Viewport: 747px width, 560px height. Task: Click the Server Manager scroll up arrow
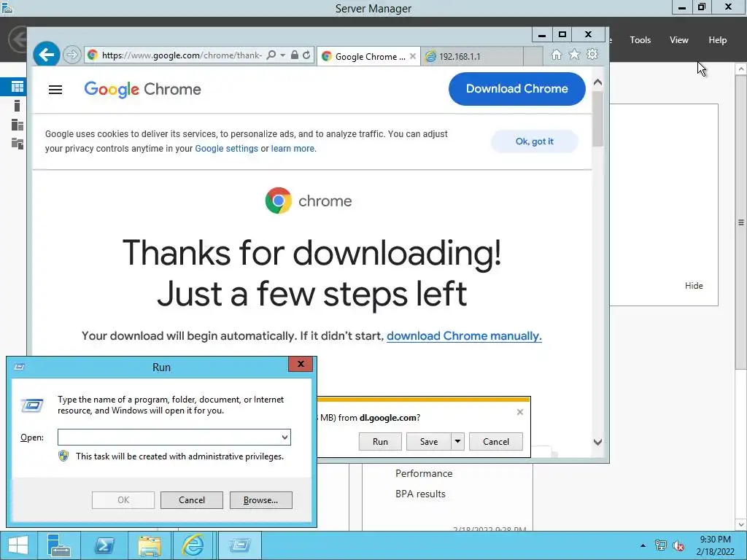741,69
